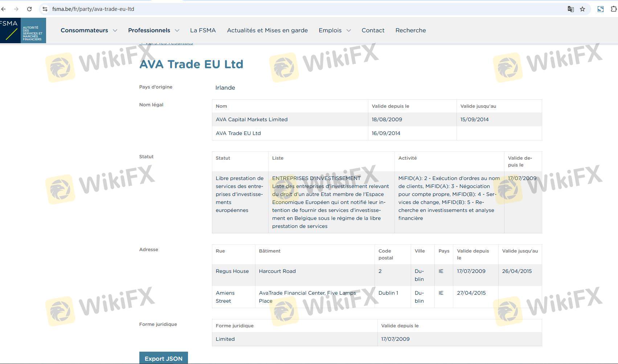Click the blue extension icon in toolbar
The image size is (618, 364).
pyautogui.click(x=601, y=9)
